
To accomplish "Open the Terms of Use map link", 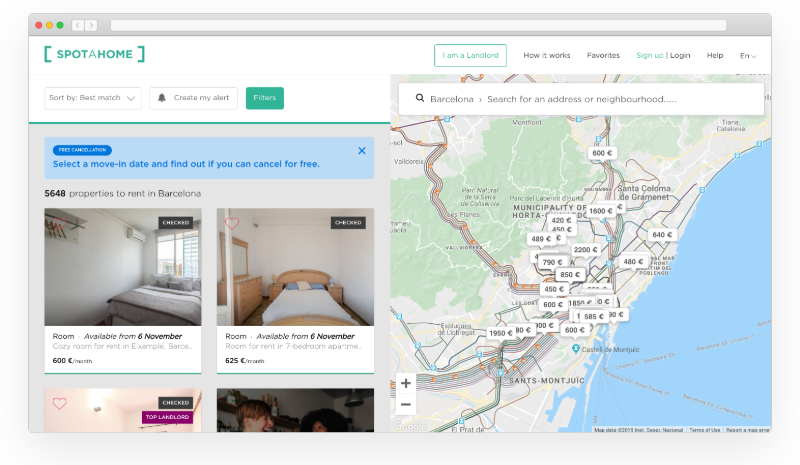I will (x=704, y=430).
